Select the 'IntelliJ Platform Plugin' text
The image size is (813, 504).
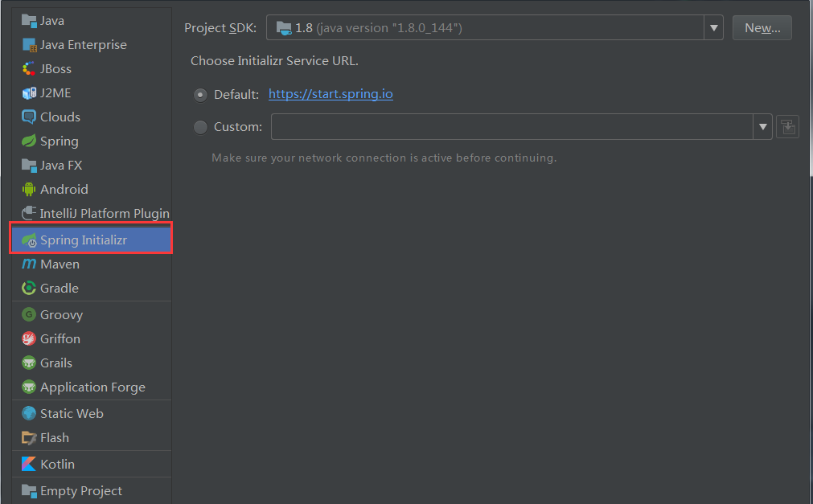tap(105, 214)
